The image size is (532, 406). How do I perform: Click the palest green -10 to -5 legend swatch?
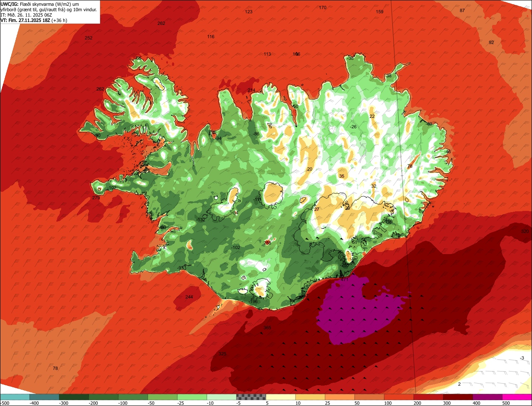tap(222, 397)
